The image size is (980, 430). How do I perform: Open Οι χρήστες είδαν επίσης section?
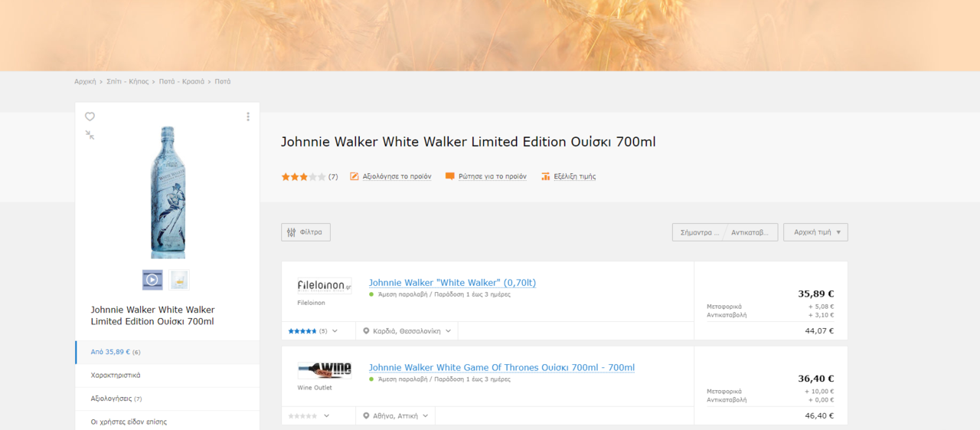[x=167, y=422]
